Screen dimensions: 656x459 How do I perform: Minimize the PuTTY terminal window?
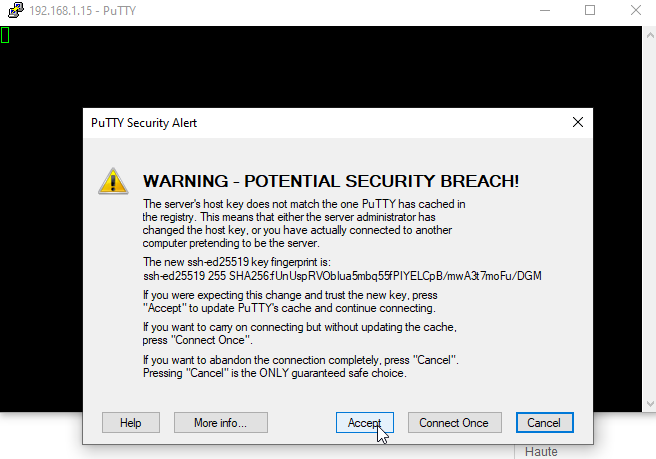(x=545, y=10)
